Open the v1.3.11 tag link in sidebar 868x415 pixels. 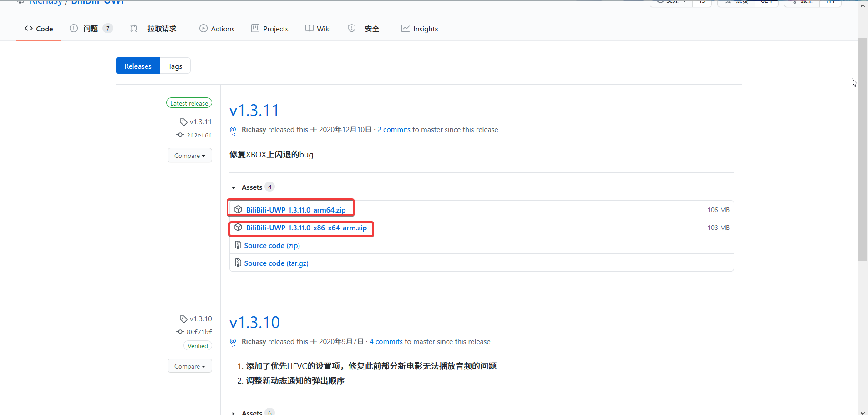(x=201, y=122)
